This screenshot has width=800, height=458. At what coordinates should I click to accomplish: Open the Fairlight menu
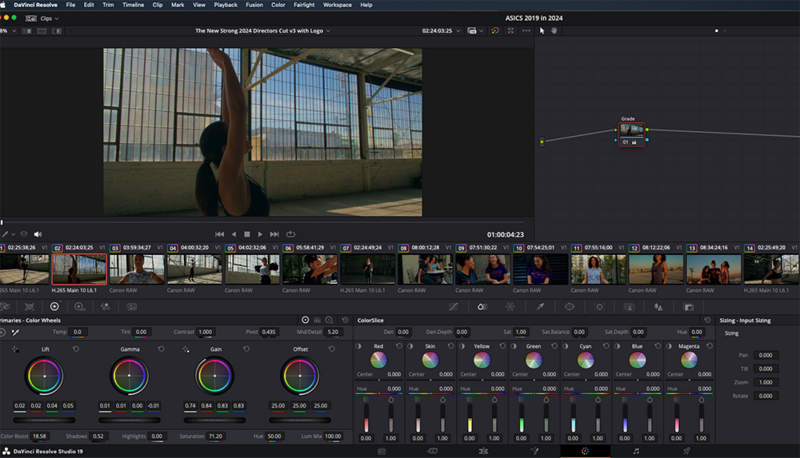point(304,5)
